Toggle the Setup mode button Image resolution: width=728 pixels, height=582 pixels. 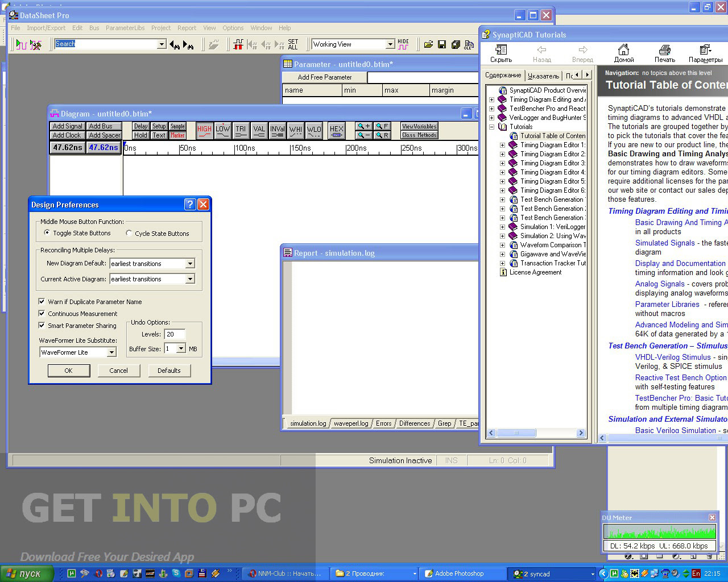tap(159, 126)
